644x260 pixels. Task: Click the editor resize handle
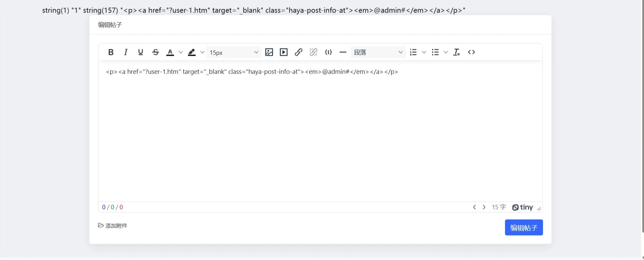coord(539,208)
